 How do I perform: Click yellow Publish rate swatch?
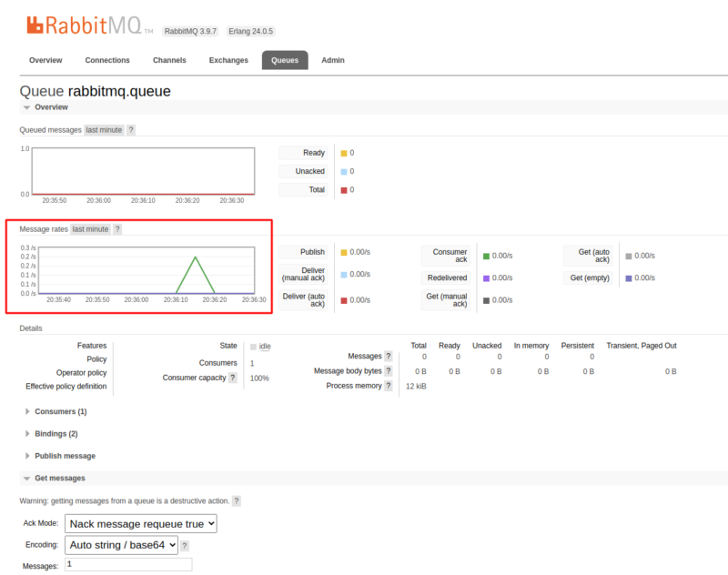pos(344,252)
